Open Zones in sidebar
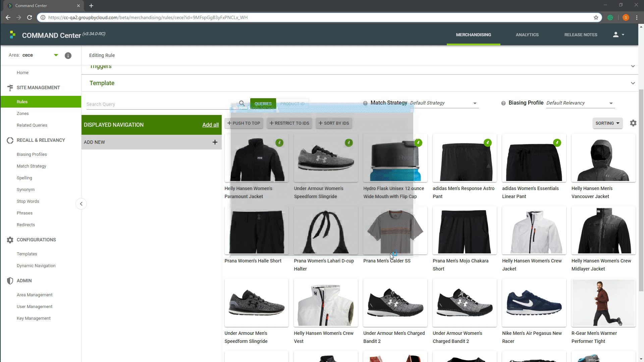 click(23, 114)
